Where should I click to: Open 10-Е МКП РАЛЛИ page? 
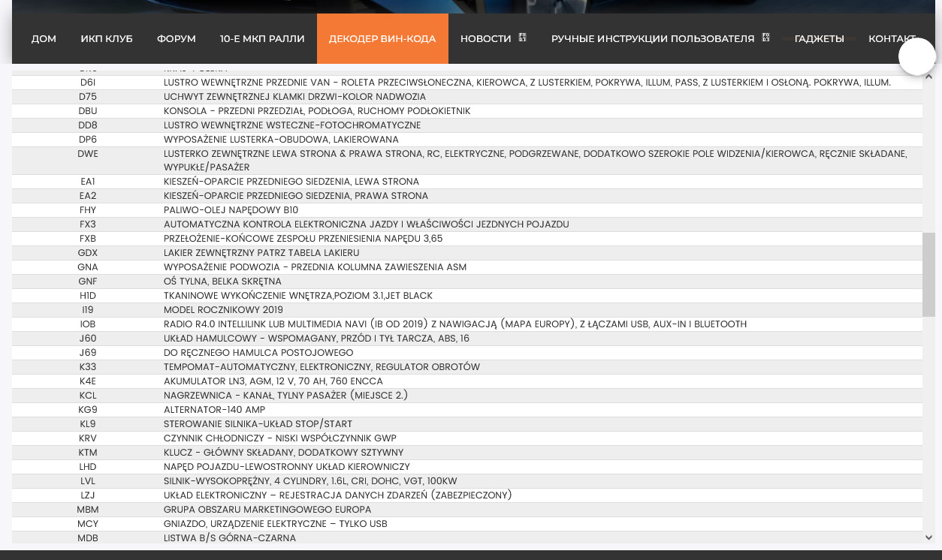[x=262, y=38]
